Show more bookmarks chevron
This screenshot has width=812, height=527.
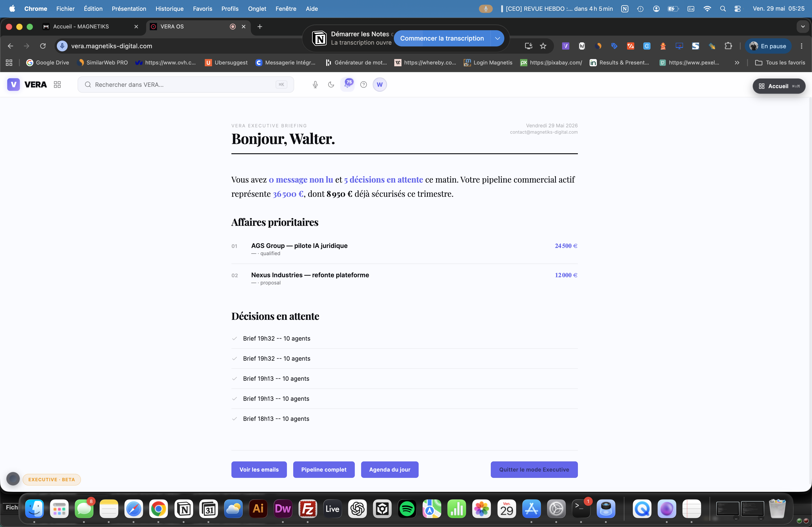point(737,63)
